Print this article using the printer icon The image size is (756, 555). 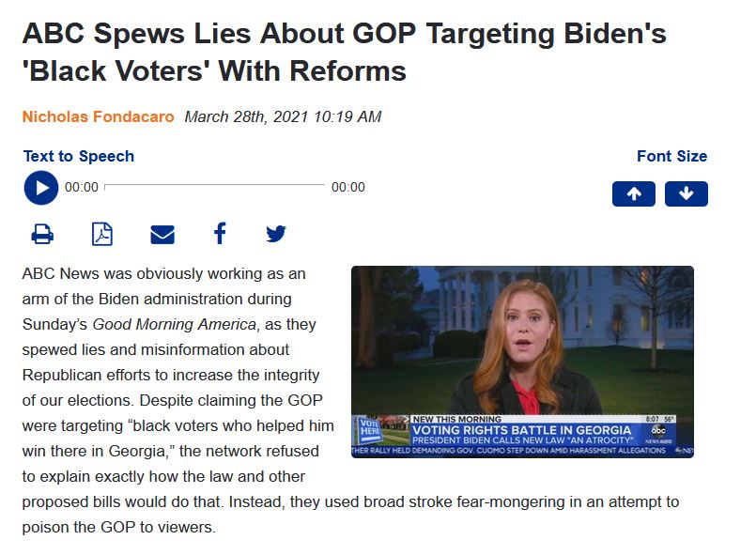tap(42, 235)
